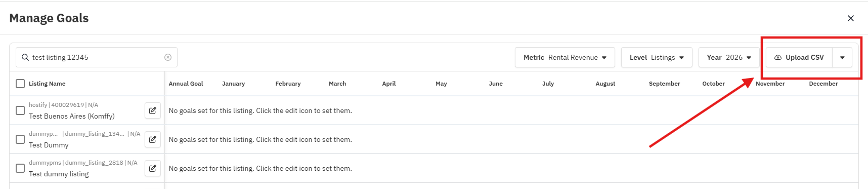Image resolution: width=868 pixels, height=189 pixels.
Task: Click the June column header
Action: tap(496, 84)
